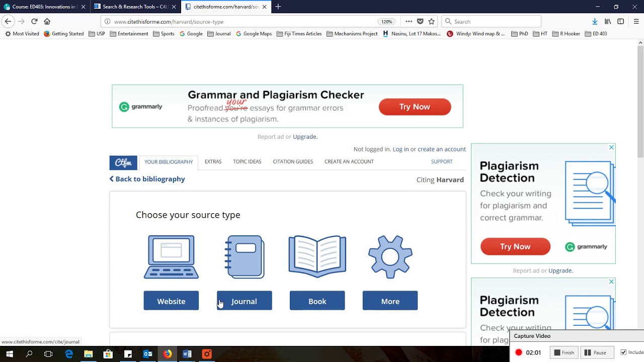Screen dimensions: 644x362
Task: Expand the Journal bookmarks folder
Action: 218,34
